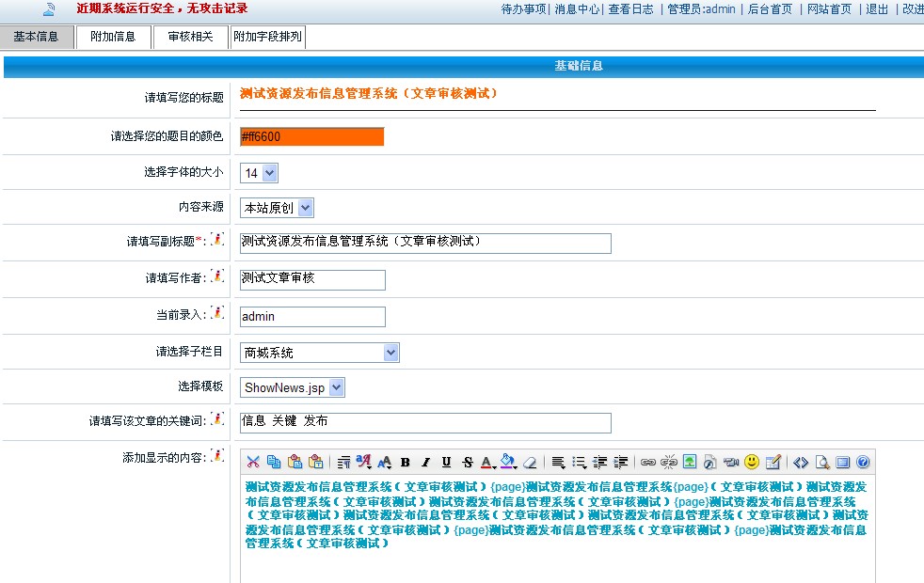This screenshot has width=924, height=583.
Task: Click the eraser remove-format icon
Action: (530, 463)
